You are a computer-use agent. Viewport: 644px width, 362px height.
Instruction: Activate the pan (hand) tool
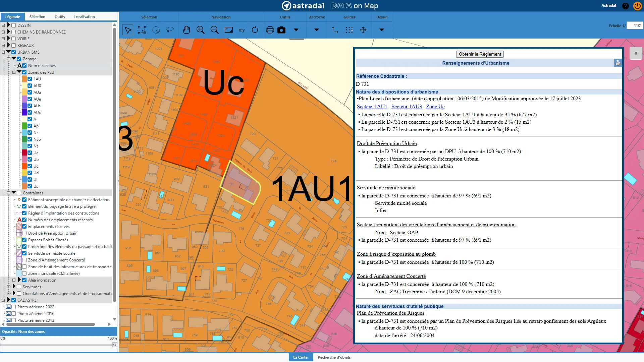pyautogui.click(x=187, y=30)
